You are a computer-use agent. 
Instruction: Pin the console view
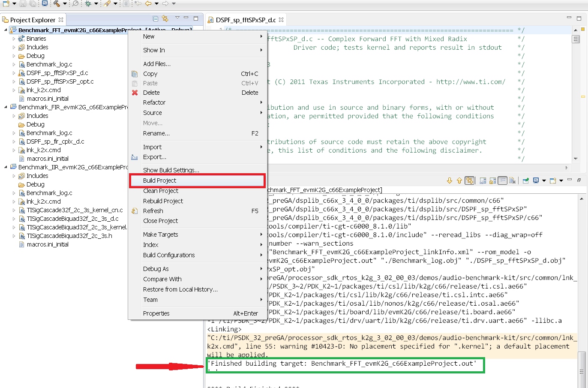pyautogui.click(x=526, y=180)
